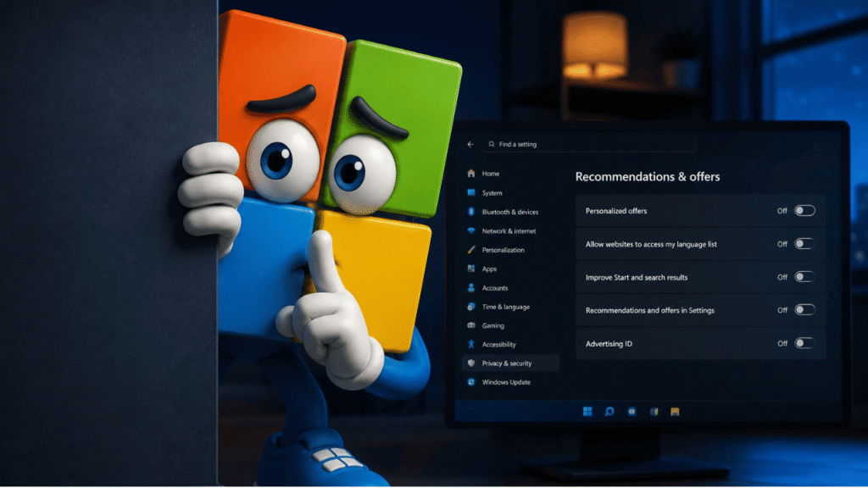Go to Apps settings
This screenshot has width=868, height=488.
(x=489, y=269)
